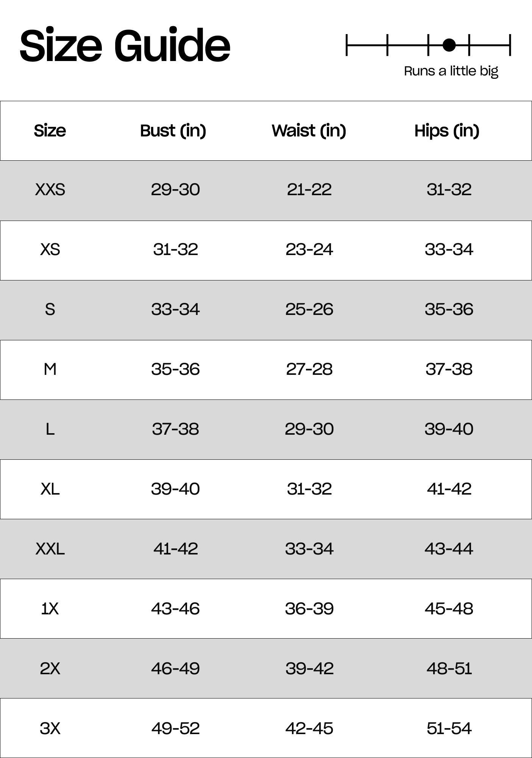Click the rightmost tick of fit scale

pyautogui.click(x=510, y=45)
